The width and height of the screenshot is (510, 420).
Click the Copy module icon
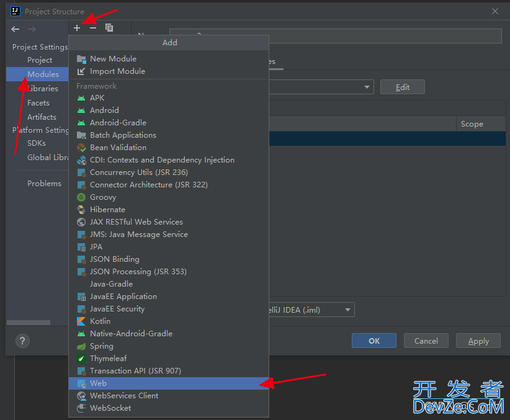pos(109,28)
